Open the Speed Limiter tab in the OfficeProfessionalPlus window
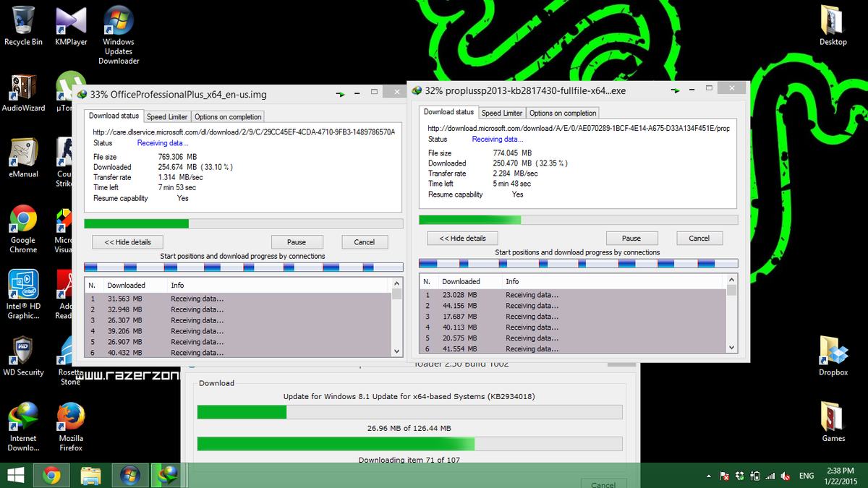Image resolution: width=868 pixels, height=488 pixels. (167, 116)
